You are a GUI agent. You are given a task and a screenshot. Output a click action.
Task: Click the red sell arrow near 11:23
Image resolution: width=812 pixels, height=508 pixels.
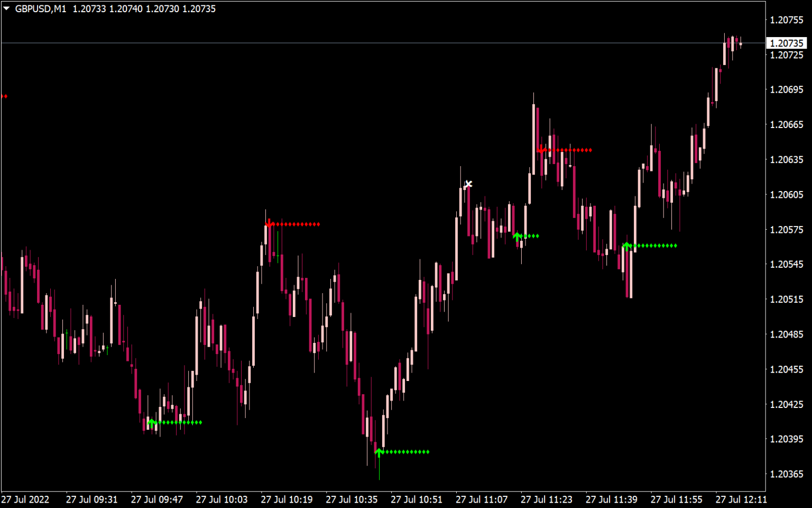(x=540, y=150)
